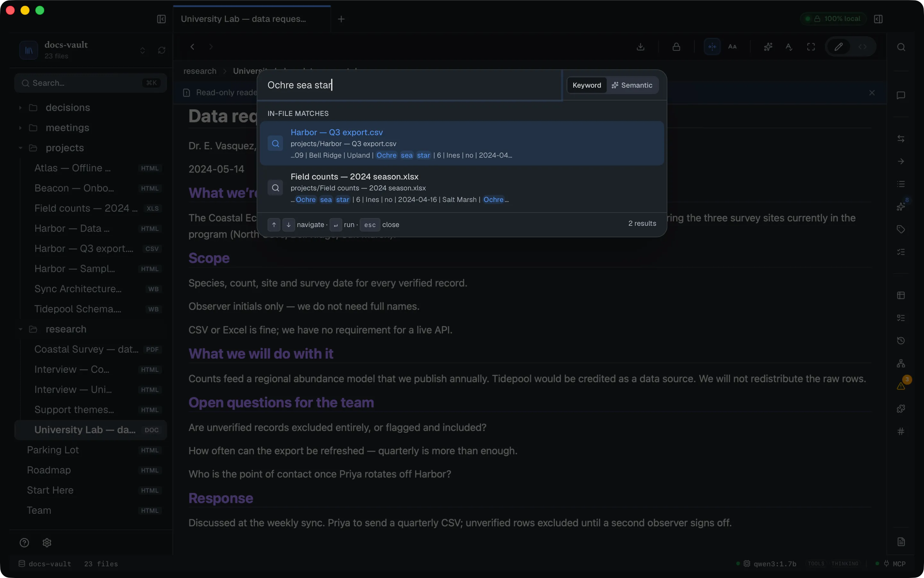Open the Roadmap file in the sidebar
924x578 pixels.
[90, 470]
